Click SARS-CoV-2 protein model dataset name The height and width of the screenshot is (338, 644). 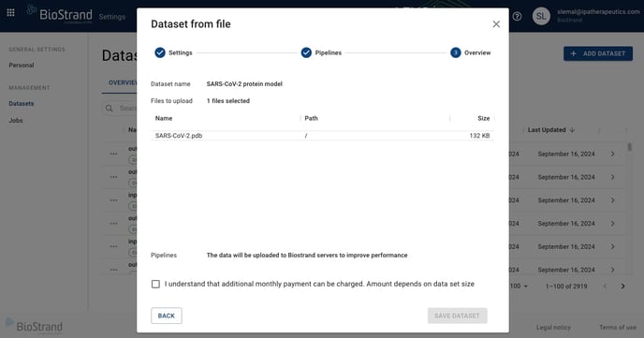point(244,83)
